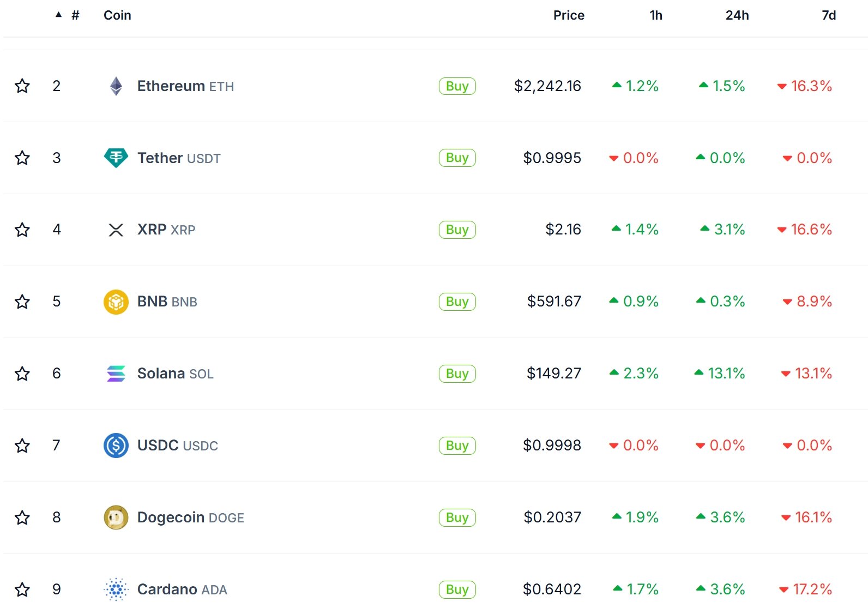Favorite Ethereum with its star
The image size is (868, 614).
point(22,86)
